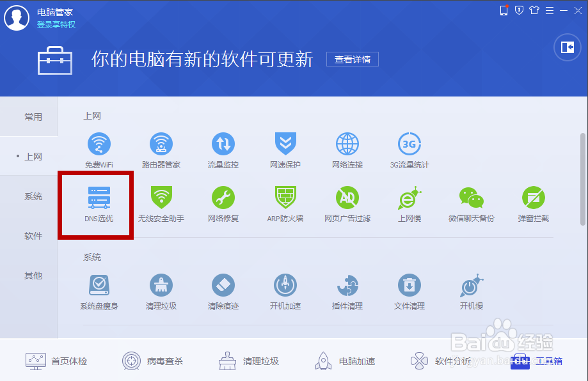Switch to 工具箱 toolbox tab
588x381 pixels.
(537, 361)
